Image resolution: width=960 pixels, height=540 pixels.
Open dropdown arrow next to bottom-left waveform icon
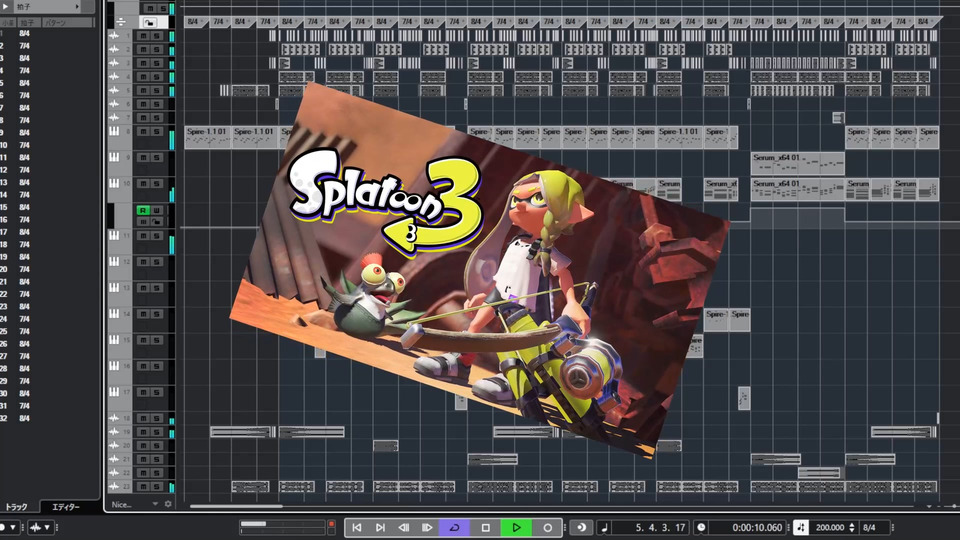pyautogui.click(x=47, y=527)
